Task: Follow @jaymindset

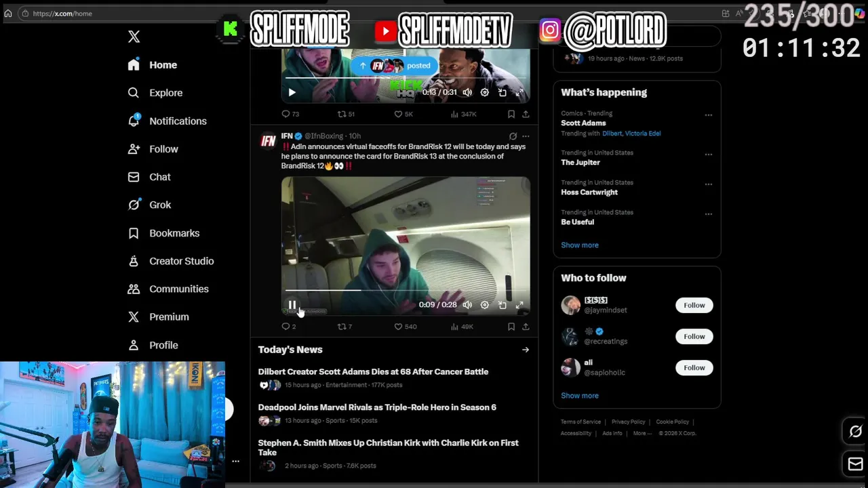Action: click(694, 305)
